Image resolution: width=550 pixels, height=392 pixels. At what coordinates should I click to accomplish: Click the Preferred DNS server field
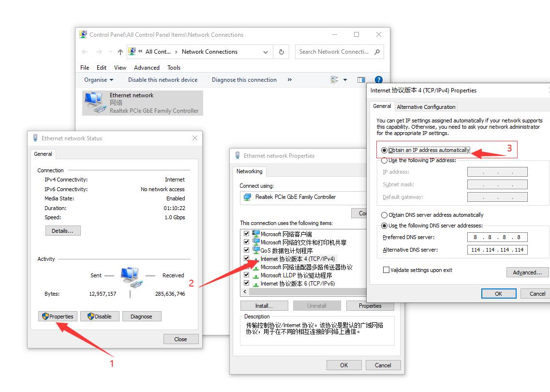click(x=497, y=237)
